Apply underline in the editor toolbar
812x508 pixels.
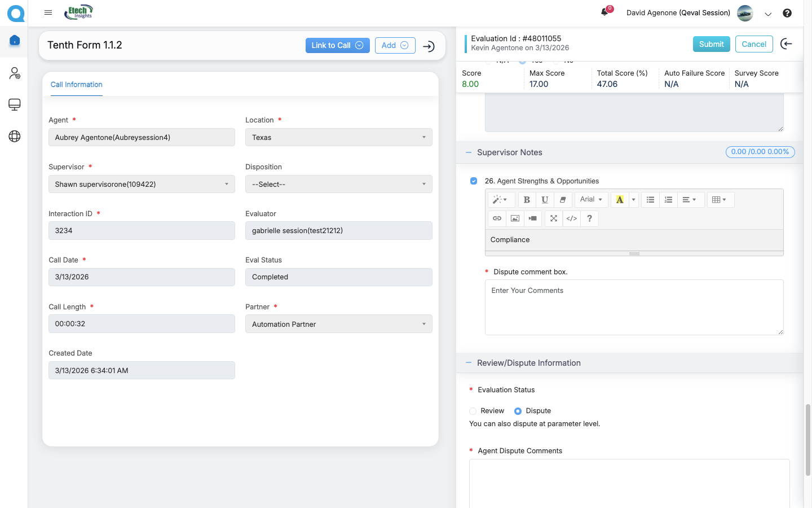[544, 200]
